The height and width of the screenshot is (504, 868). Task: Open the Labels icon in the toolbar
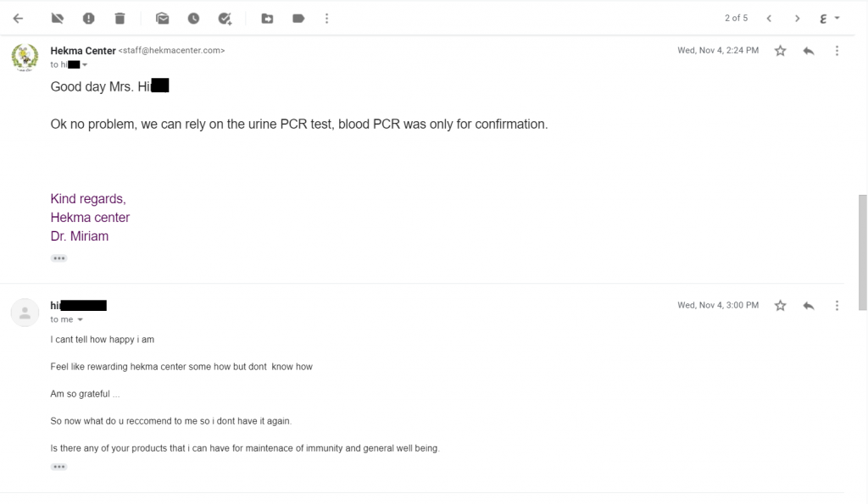point(298,18)
